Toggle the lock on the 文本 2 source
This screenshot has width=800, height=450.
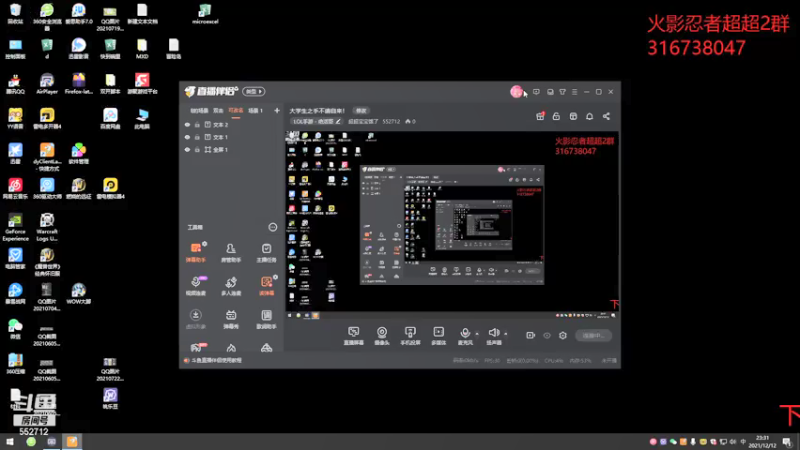[x=197, y=124]
